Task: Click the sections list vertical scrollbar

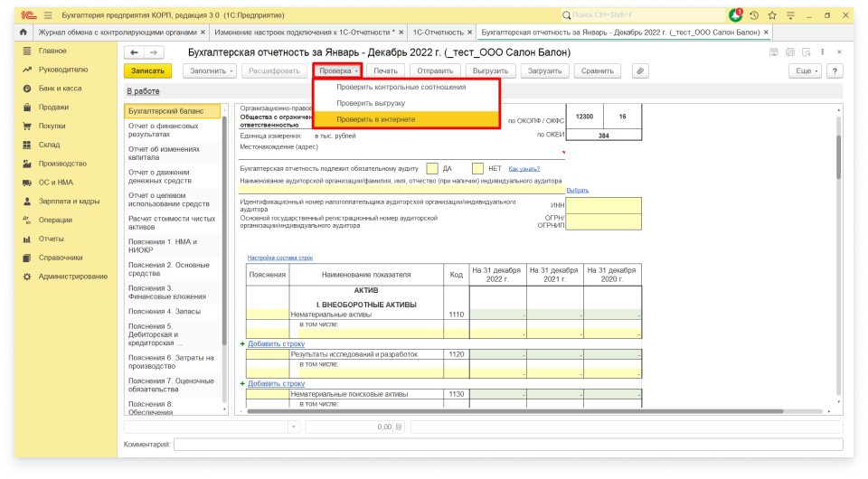Action: [x=224, y=232]
